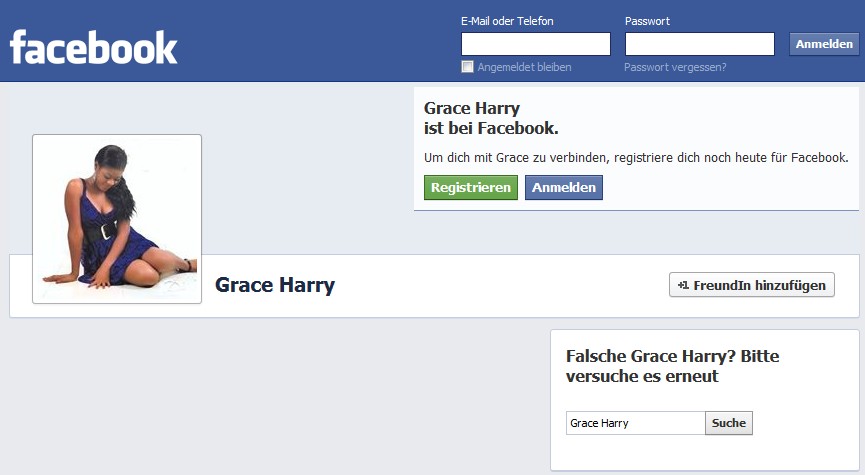The width and height of the screenshot is (865, 475).
Task: Click the blue Anmelden button below the registration text
Action: click(564, 188)
